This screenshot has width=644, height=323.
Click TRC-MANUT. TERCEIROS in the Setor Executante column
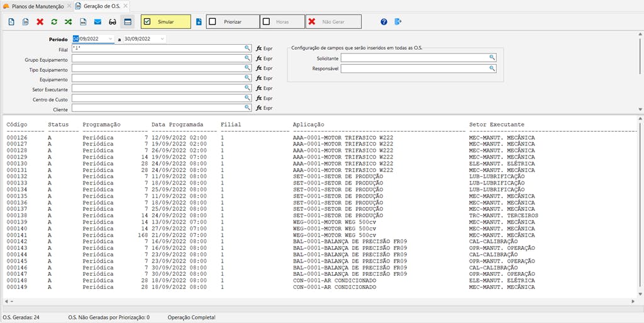tap(504, 216)
